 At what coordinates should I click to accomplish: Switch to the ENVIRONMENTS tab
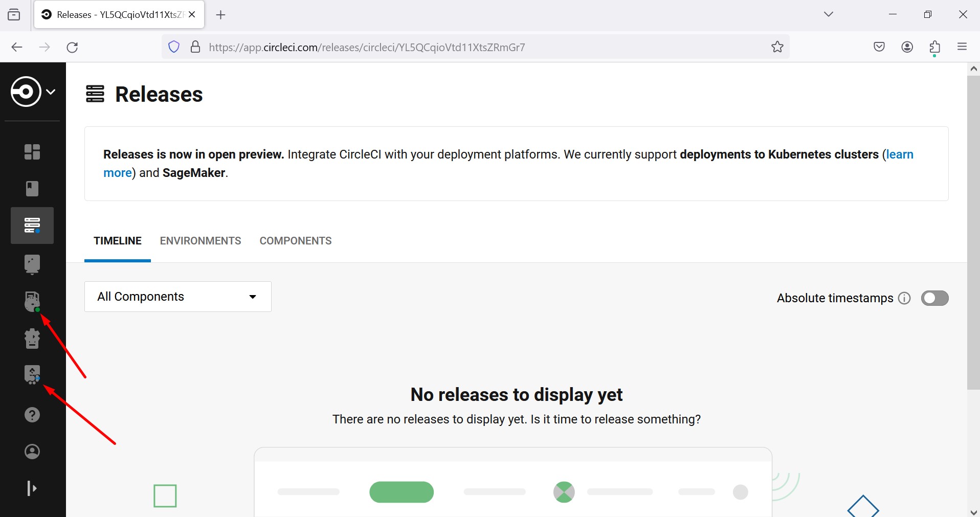click(201, 241)
